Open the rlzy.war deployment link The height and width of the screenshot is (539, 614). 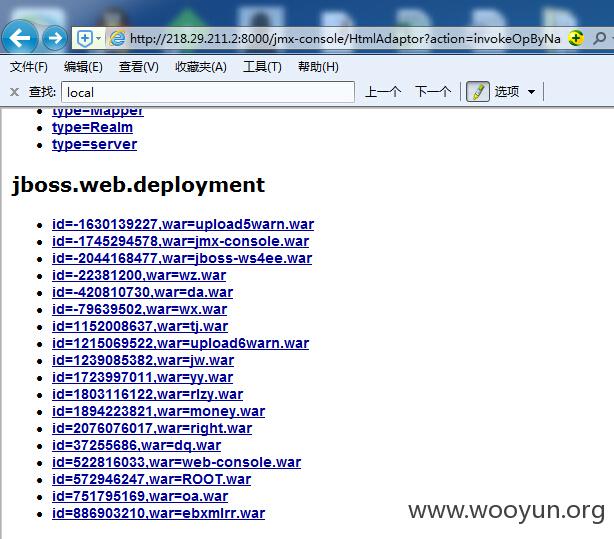(148, 394)
